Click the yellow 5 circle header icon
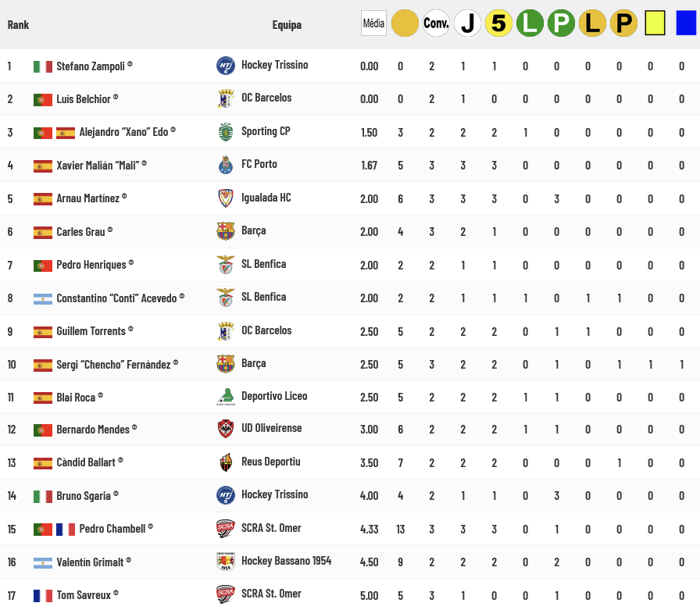 tap(498, 23)
